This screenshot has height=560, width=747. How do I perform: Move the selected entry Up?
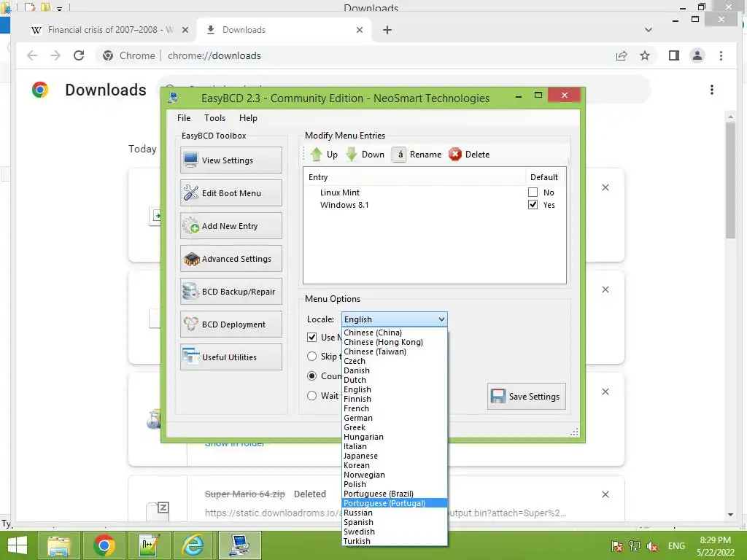(x=324, y=155)
